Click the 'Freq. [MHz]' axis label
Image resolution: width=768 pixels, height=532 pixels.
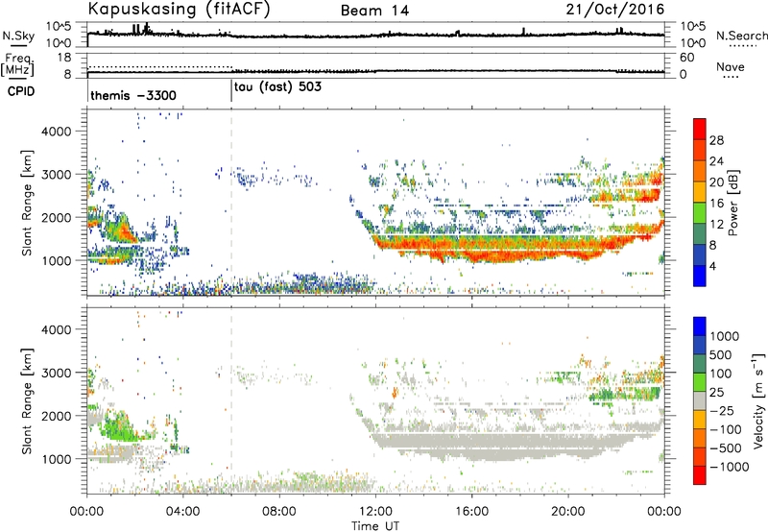(18, 64)
